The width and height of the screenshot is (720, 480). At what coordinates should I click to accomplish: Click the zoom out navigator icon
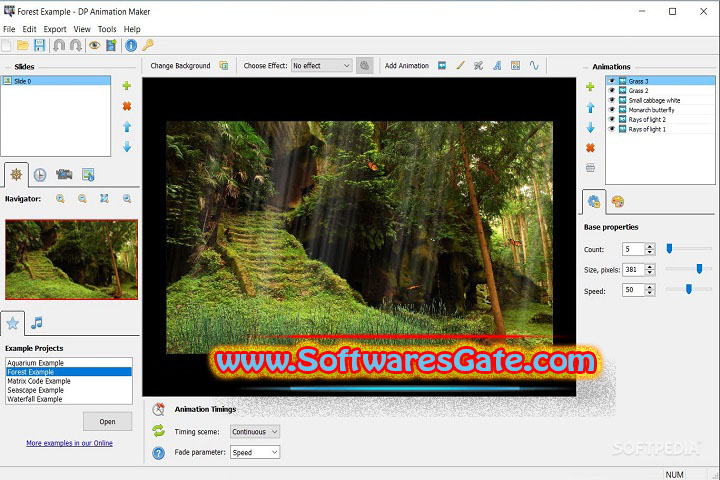click(x=82, y=198)
